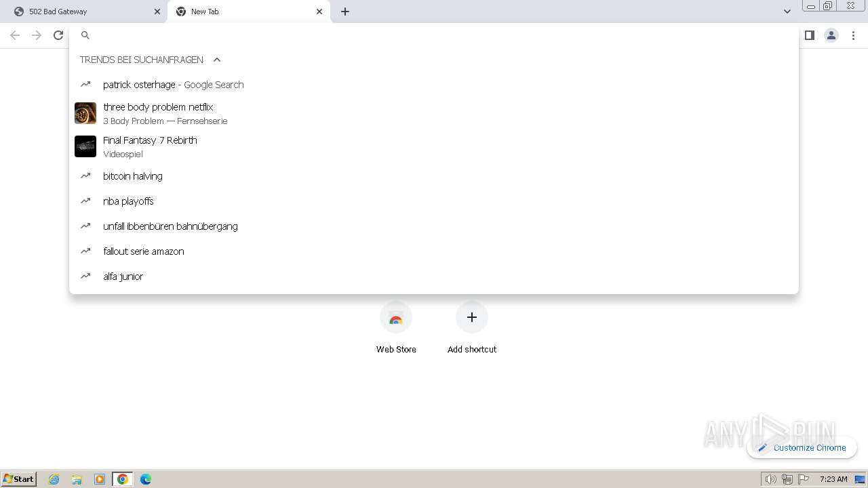Select the bitcoin halving suggestion
Image resolution: width=868 pixels, height=488 pixels.
tap(434, 176)
